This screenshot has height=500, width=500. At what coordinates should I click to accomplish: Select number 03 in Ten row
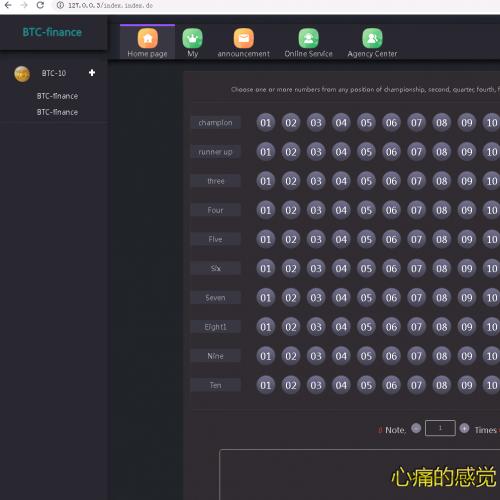[316, 385]
